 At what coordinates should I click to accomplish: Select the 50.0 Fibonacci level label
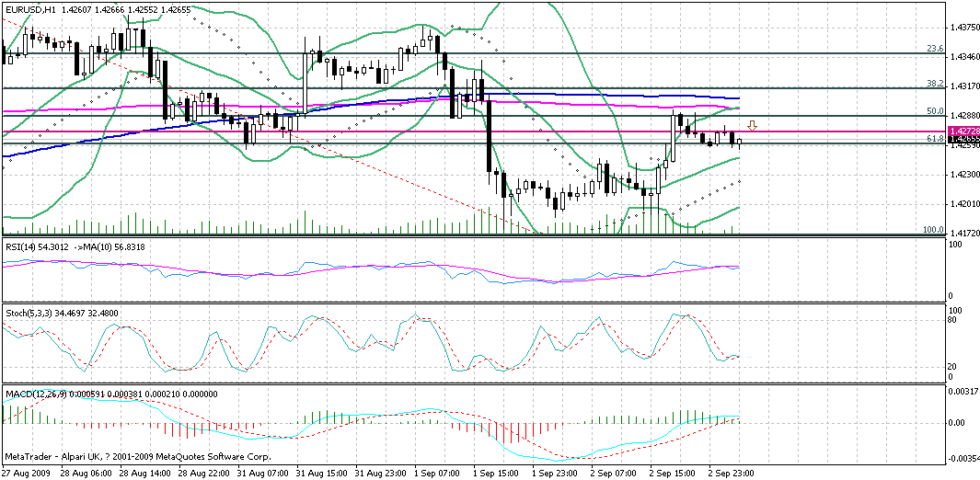(934, 111)
